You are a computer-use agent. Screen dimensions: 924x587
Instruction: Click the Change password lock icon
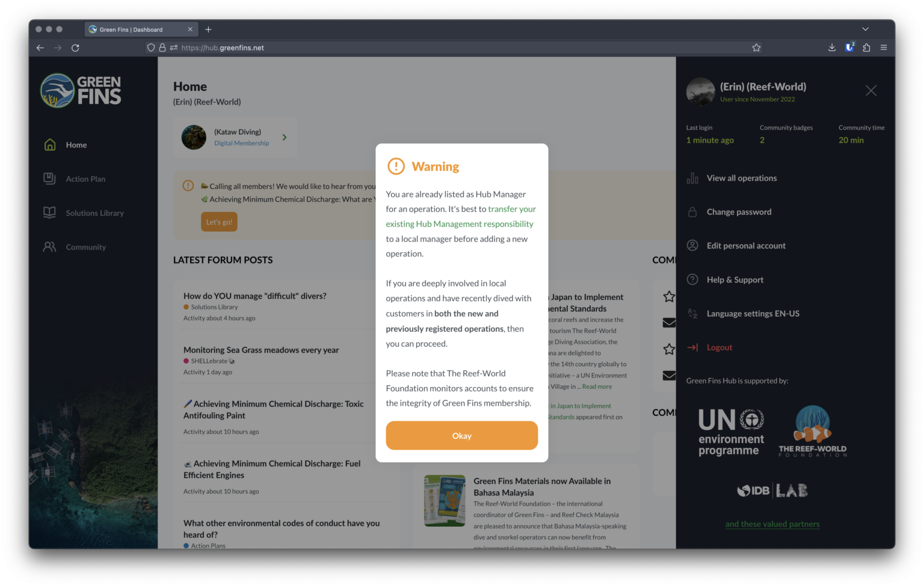tap(692, 212)
